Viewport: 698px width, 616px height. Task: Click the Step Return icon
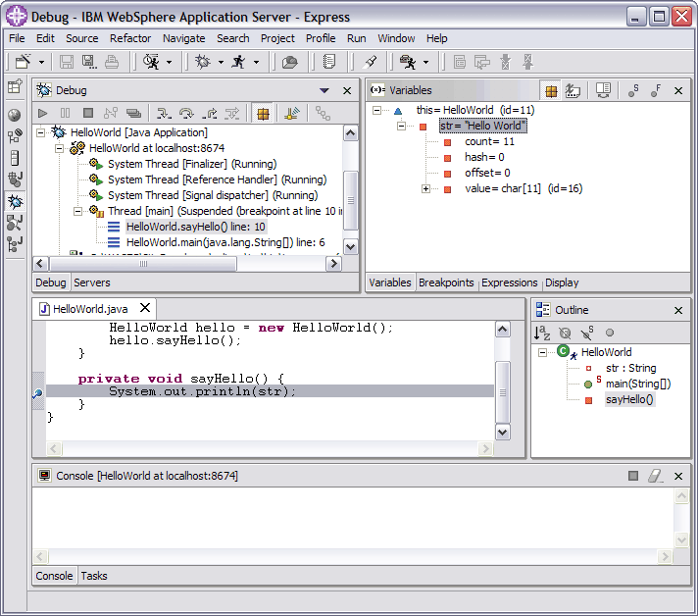209,113
